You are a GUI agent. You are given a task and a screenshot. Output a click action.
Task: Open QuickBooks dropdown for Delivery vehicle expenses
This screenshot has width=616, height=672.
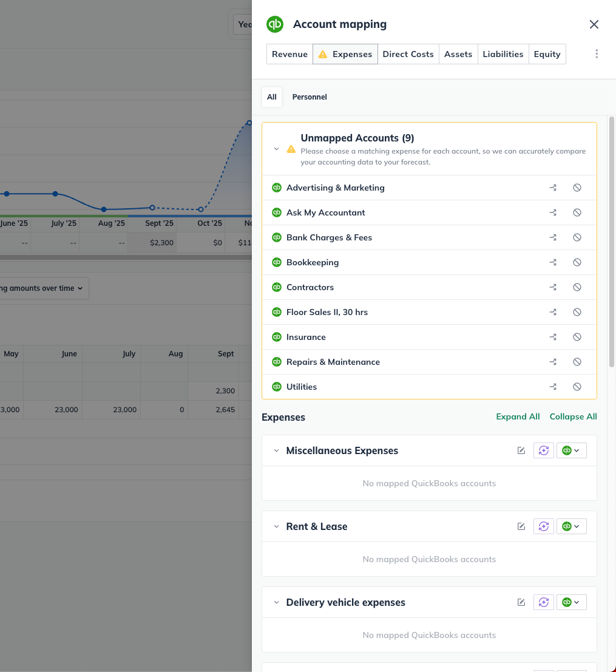pos(571,602)
